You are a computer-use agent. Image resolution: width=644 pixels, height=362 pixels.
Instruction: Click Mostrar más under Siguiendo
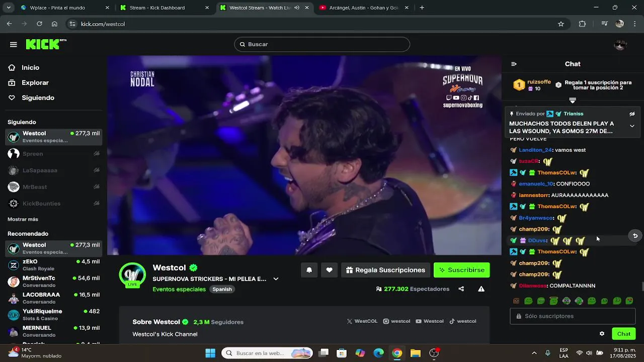click(x=23, y=219)
